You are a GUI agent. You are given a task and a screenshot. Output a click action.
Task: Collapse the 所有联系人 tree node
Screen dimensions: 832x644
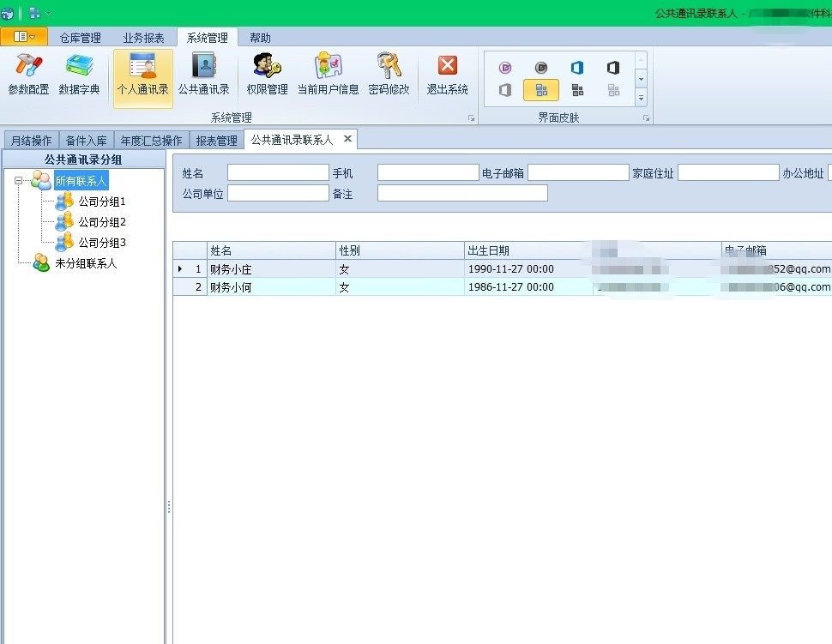19,181
